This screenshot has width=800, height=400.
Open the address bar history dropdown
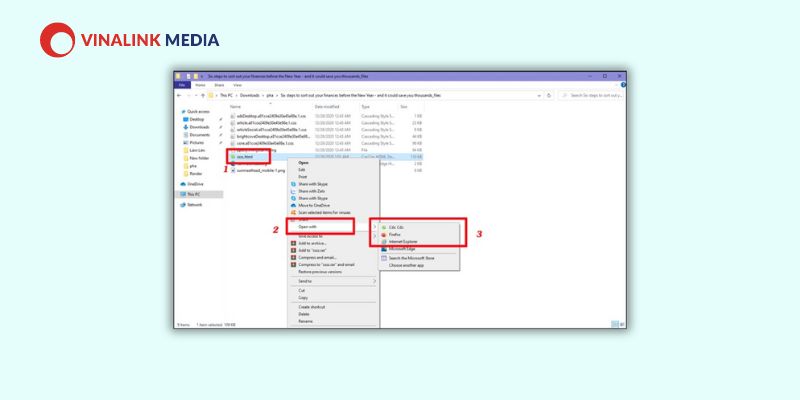click(x=537, y=95)
